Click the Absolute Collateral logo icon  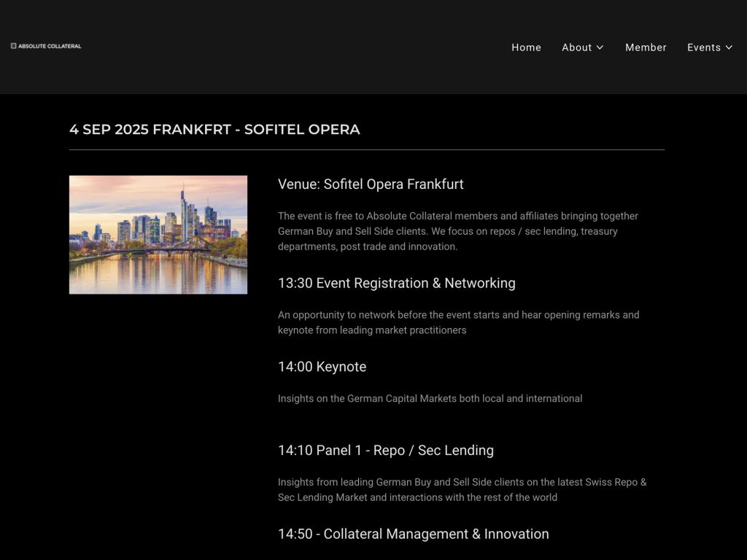12,45
